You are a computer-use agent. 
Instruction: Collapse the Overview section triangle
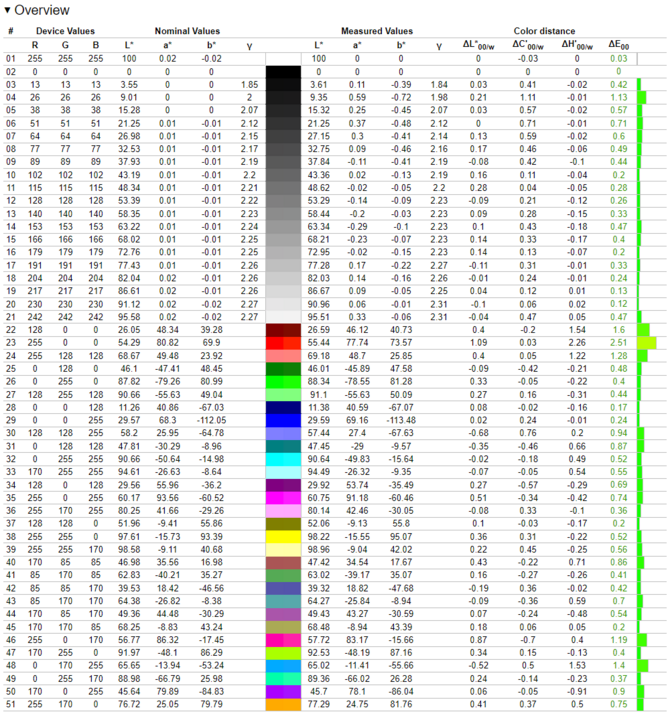[x=7, y=10]
